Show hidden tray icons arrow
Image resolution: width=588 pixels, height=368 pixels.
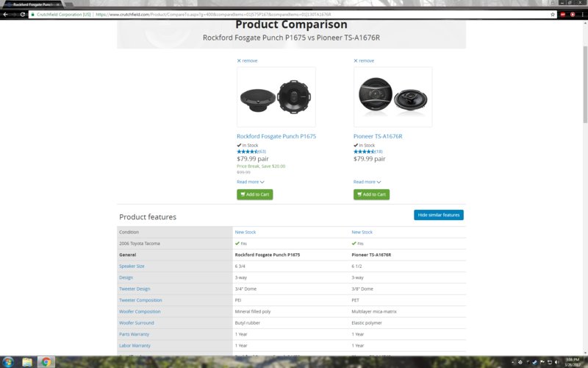point(513,362)
